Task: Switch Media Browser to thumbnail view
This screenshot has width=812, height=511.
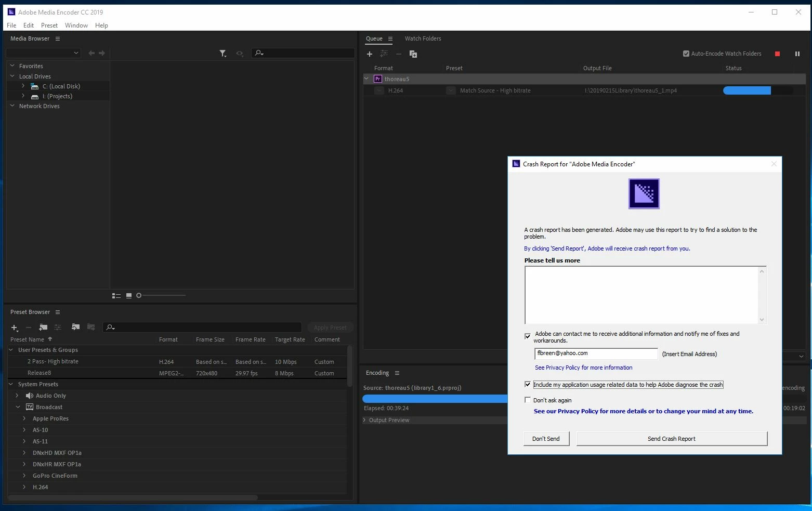Action: pos(129,295)
